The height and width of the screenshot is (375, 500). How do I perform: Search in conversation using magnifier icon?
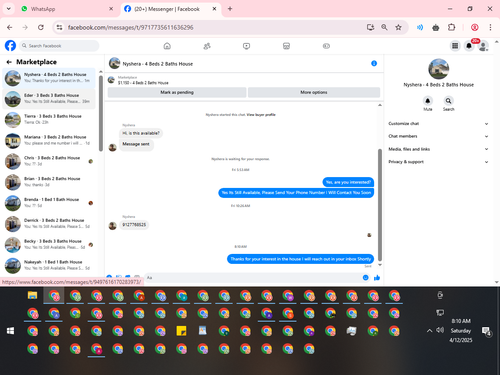click(448, 101)
